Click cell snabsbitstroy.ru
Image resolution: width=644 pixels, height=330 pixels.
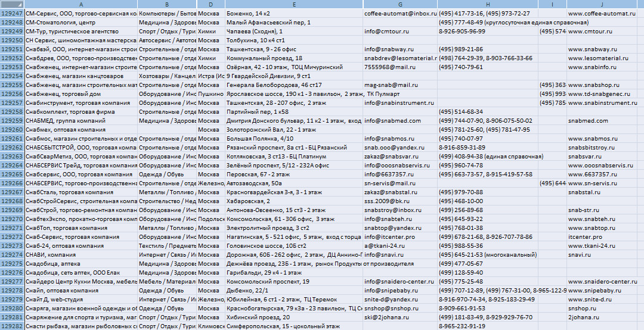click(602, 147)
